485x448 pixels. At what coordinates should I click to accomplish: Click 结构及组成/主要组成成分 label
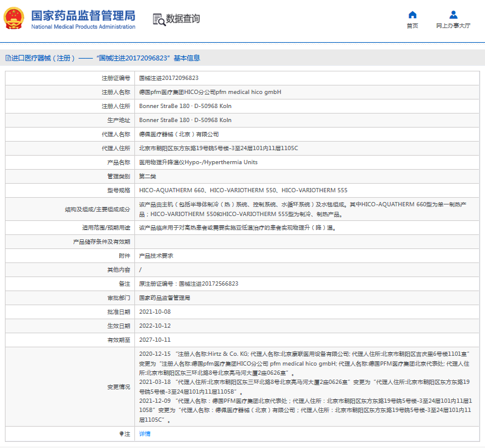click(98, 209)
